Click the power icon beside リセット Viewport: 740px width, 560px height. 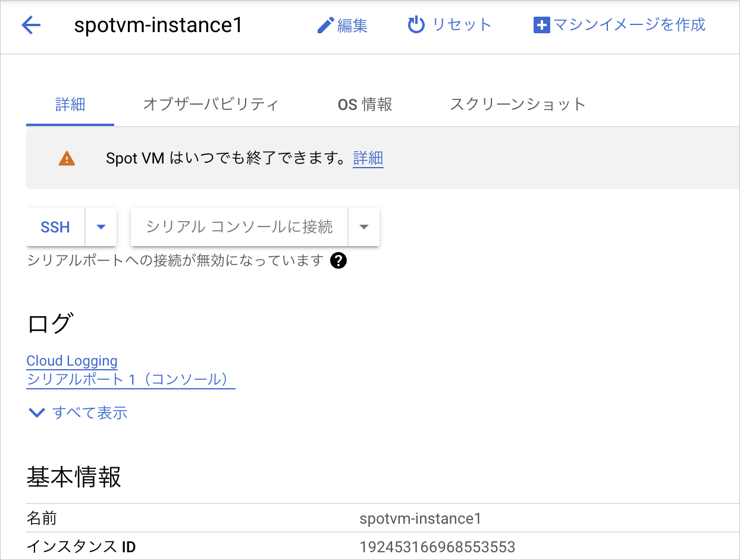[x=415, y=24]
